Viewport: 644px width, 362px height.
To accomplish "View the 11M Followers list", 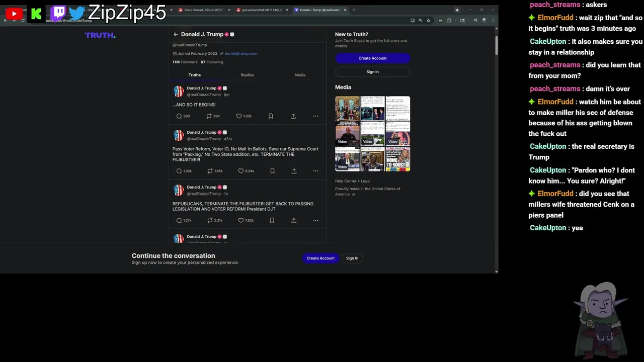I will [x=185, y=62].
